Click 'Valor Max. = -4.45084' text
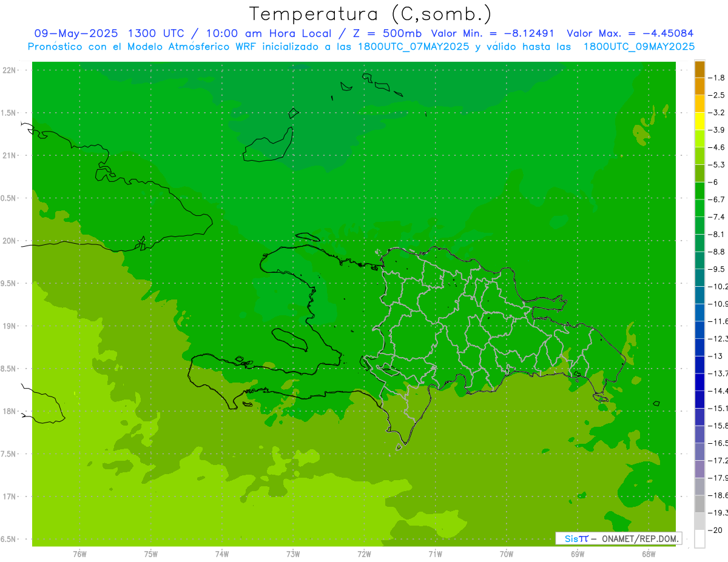 click(630, 33)
